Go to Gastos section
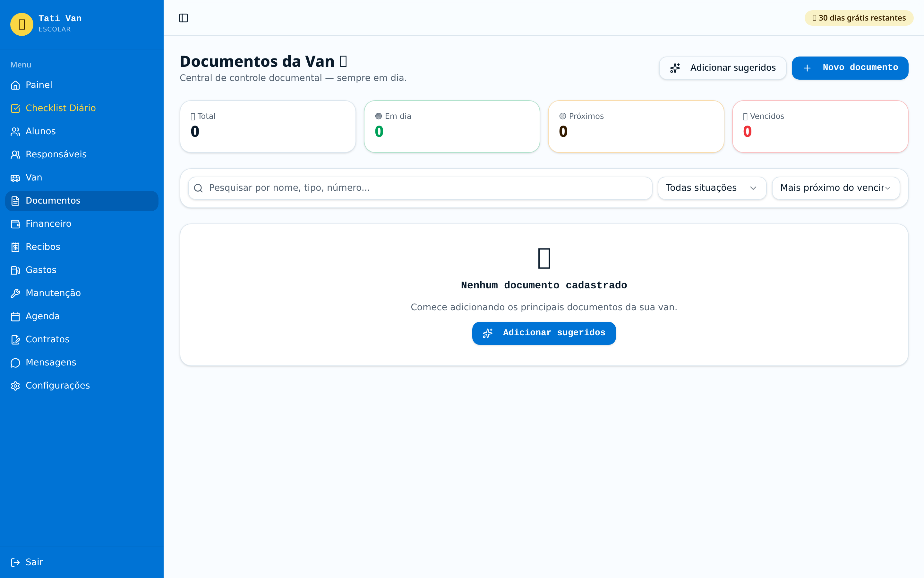 click(x=82, y=270)
